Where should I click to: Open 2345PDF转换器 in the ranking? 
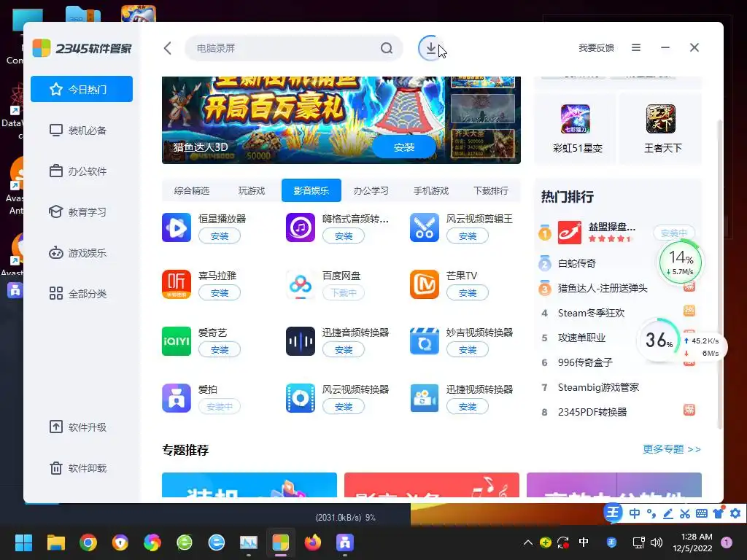(592, 412)
